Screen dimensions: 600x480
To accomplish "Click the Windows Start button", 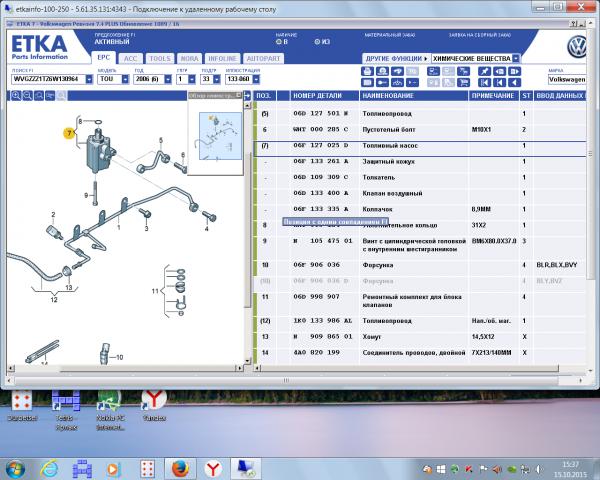I will [x=15, y=469].
